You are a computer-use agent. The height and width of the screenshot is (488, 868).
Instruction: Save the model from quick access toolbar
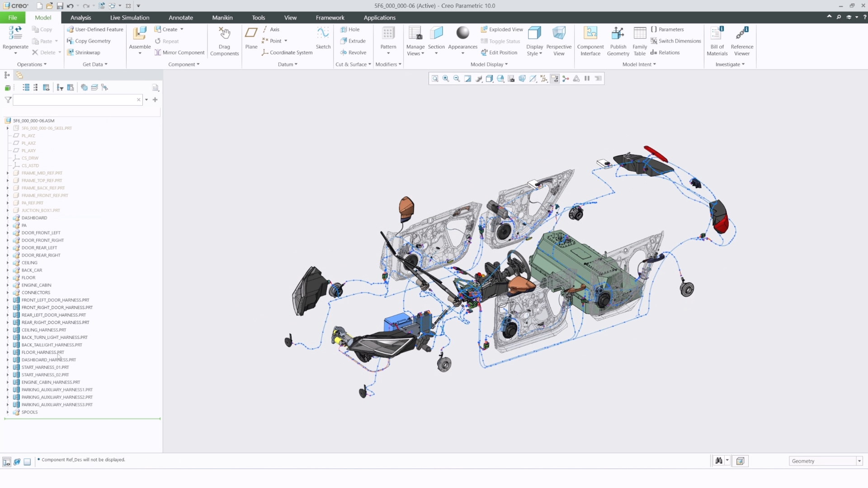tap(60, 6)
